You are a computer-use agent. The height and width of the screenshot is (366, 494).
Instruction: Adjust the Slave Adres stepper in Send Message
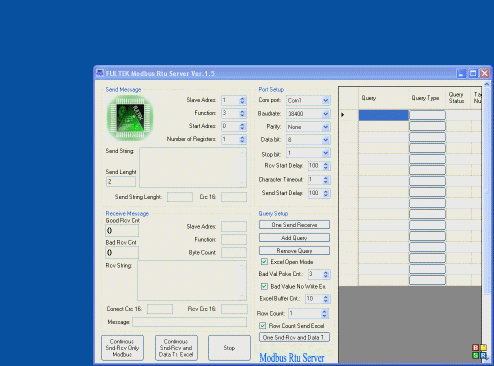[242, 100]
